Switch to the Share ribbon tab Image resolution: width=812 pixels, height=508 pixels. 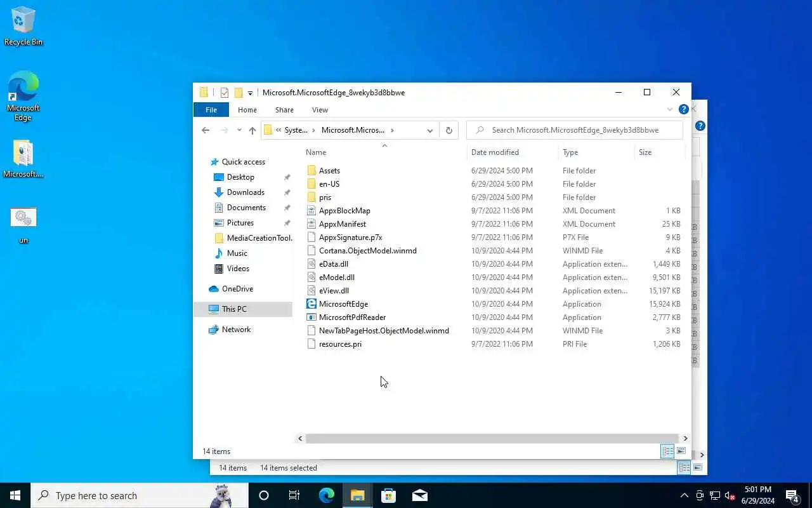pos(284,110)
